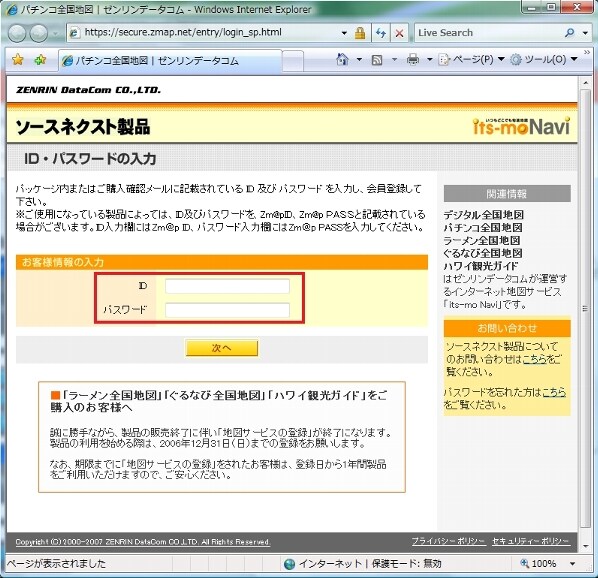
Task: Expand the feeds dropdown arrow
Action: [394, 59]
